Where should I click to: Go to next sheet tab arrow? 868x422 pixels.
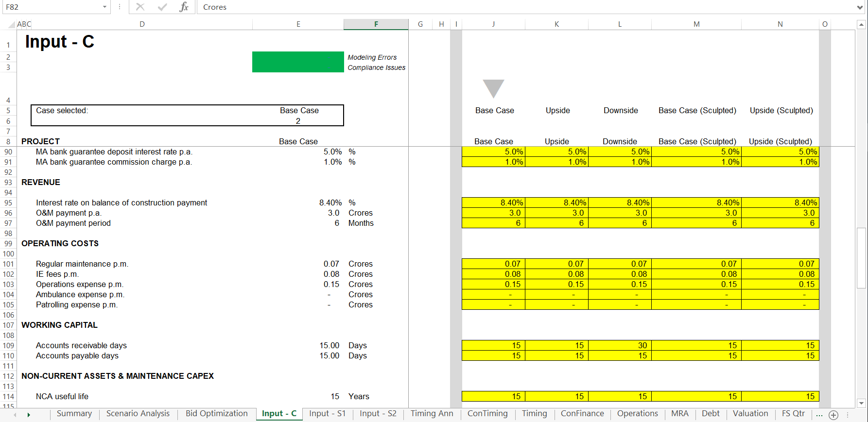[29, 415]
